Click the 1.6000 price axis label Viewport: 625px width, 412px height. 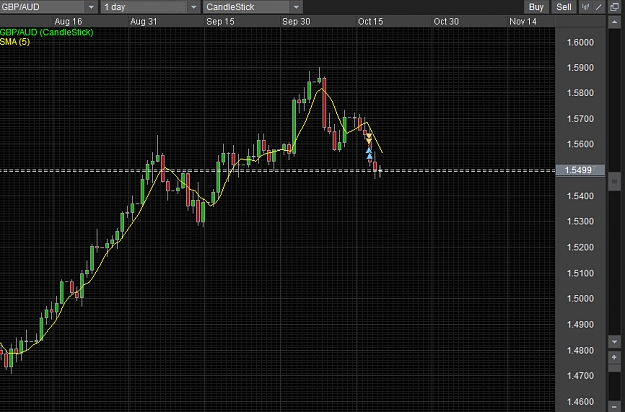580,43
